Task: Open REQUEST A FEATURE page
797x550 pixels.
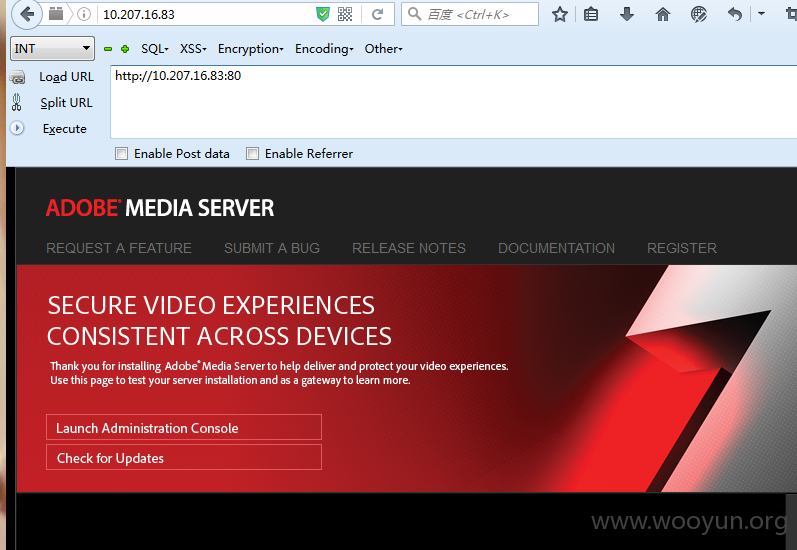Action: coord(119,248)
